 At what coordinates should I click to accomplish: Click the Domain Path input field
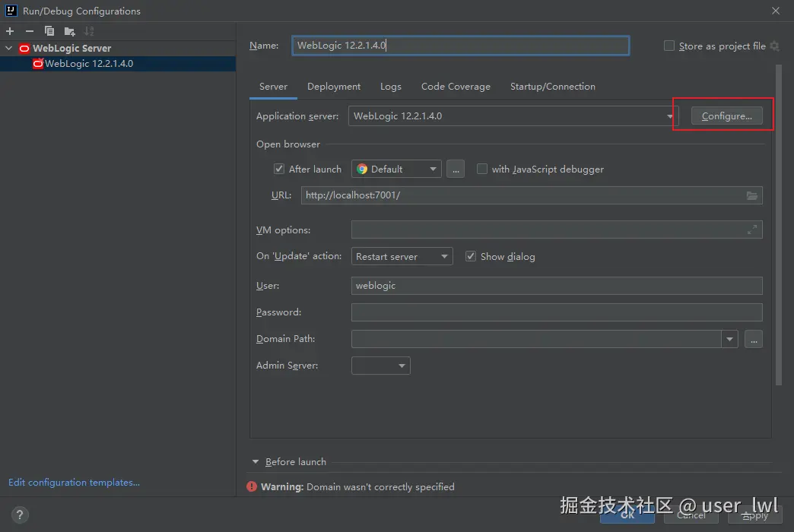point(536,339)
